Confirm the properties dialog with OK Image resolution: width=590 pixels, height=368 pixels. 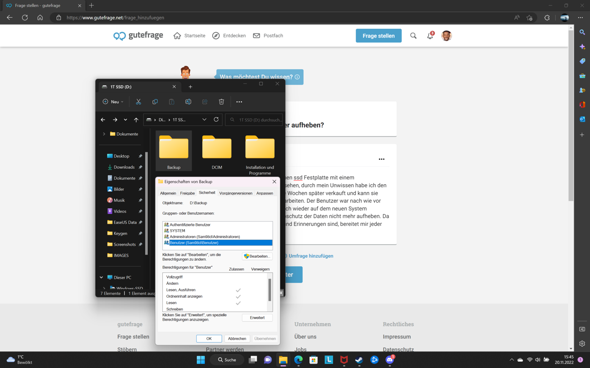pyautogui.click(x=209, y=338)
